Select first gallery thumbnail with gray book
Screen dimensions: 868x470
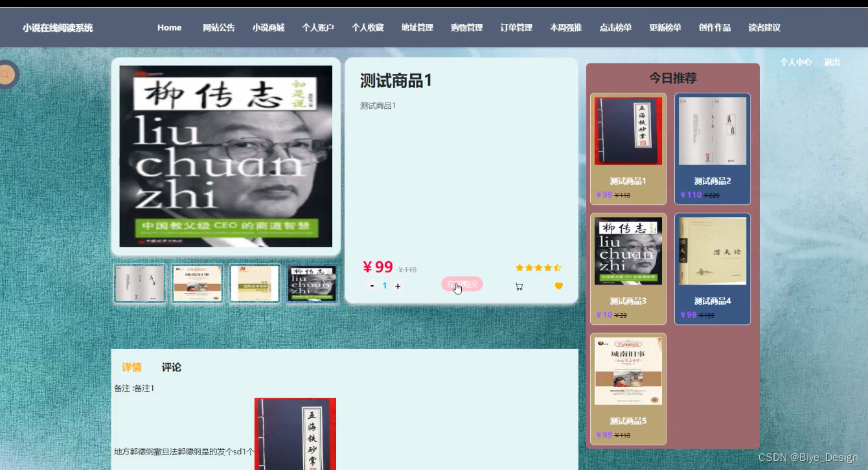click(x=139, y=283)
